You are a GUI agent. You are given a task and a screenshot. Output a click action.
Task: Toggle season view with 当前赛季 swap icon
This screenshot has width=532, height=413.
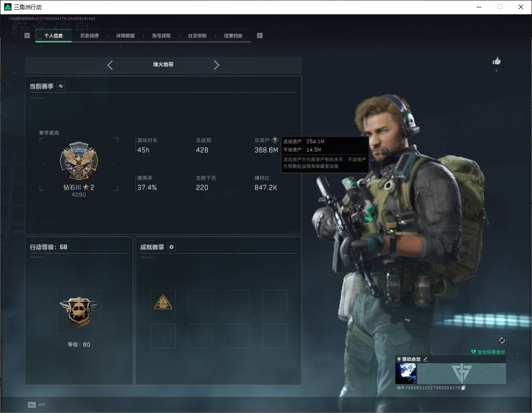[x=61, y=86]
